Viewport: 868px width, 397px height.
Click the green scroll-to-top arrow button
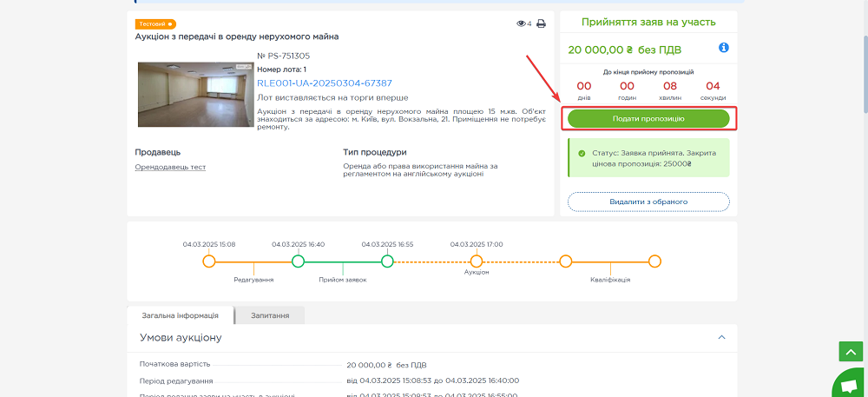click(850, 351)
